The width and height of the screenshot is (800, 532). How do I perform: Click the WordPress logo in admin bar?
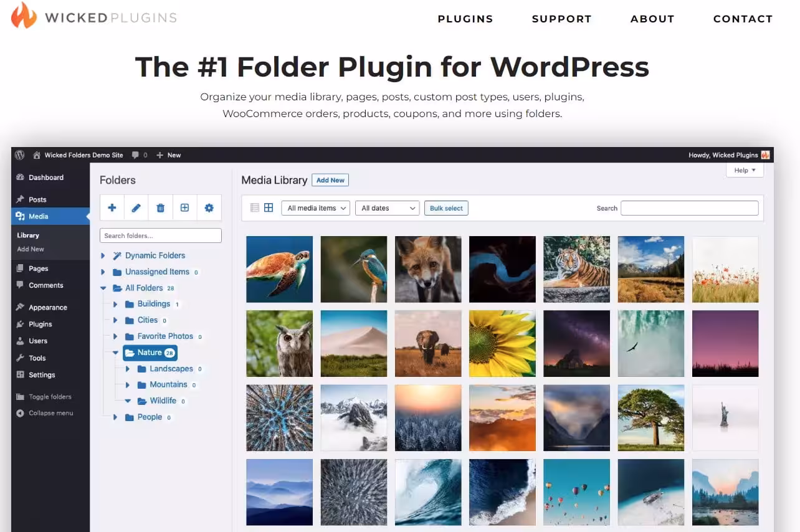click(x=20, y=155)
